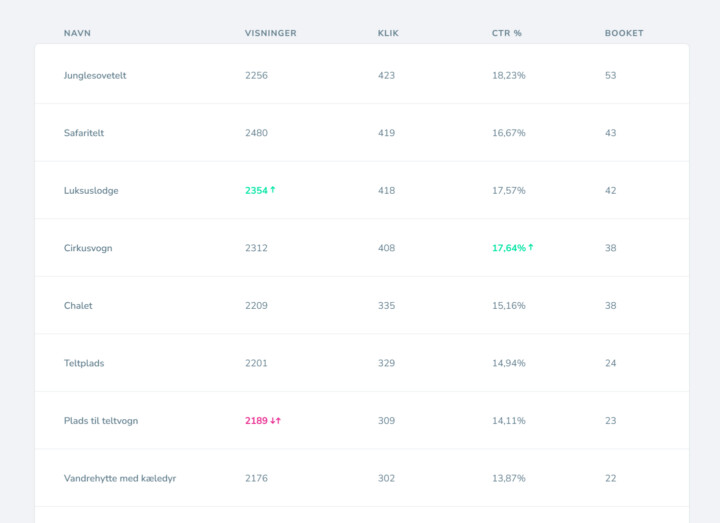The width and height of the screenshot is (720, 523).
Task: Sort by the VISNINGER column header
Action: pos(270,33)
